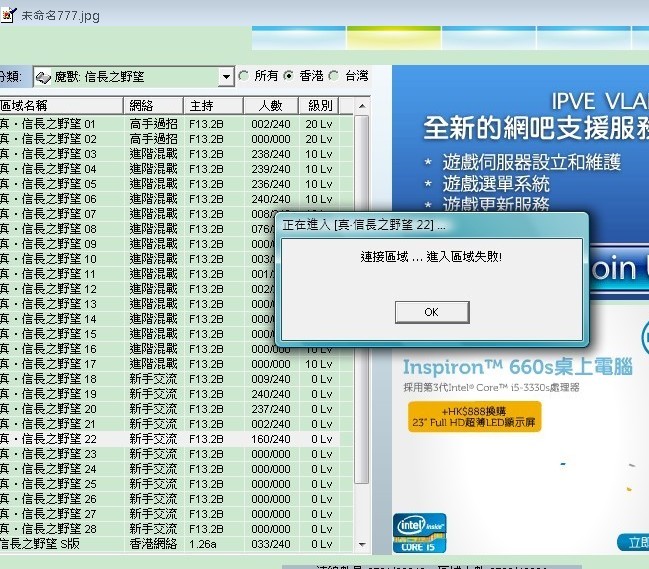The width and height of the screenshot is (649, 569).
Task: Select room 真‧信長之野望 05
Action: [x=170, y=184]
